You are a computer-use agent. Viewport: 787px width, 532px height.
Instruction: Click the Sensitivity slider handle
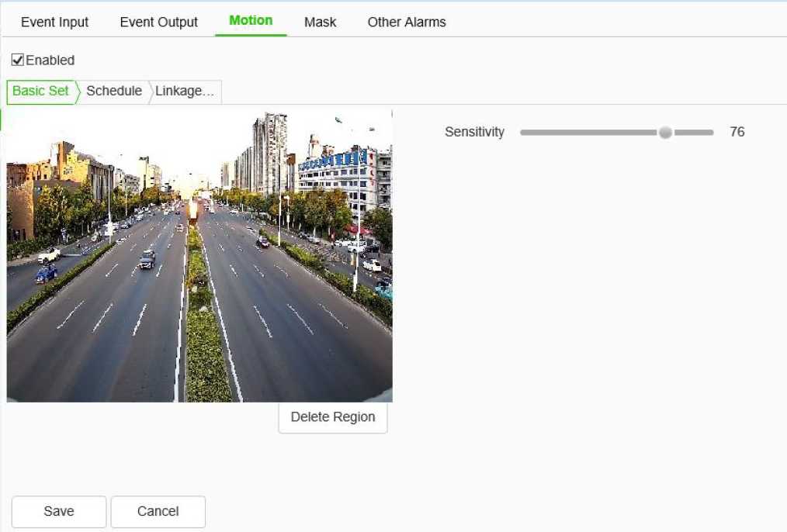click(665, 133)
